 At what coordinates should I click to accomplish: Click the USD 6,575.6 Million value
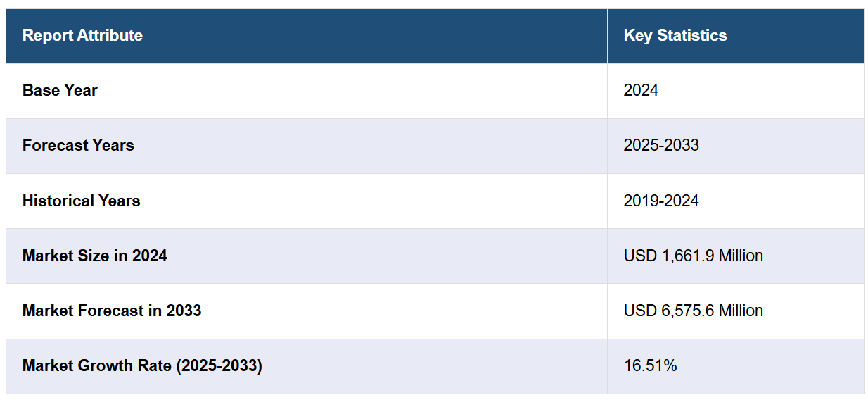693,311
